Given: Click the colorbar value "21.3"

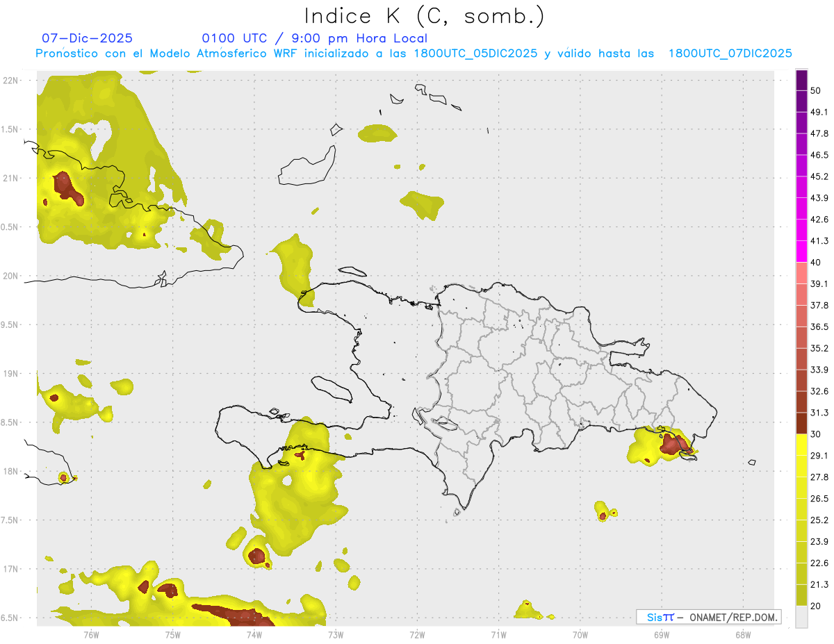Looking at the screenshot, I should click(x=819, y=585).
